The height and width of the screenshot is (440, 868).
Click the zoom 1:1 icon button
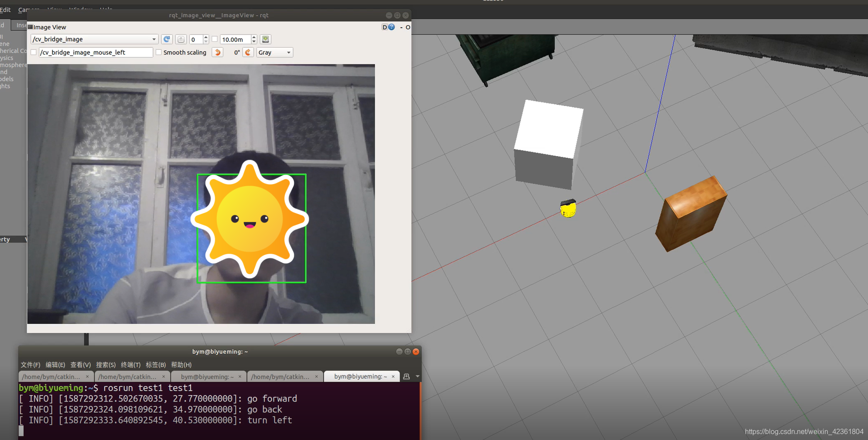181,39
